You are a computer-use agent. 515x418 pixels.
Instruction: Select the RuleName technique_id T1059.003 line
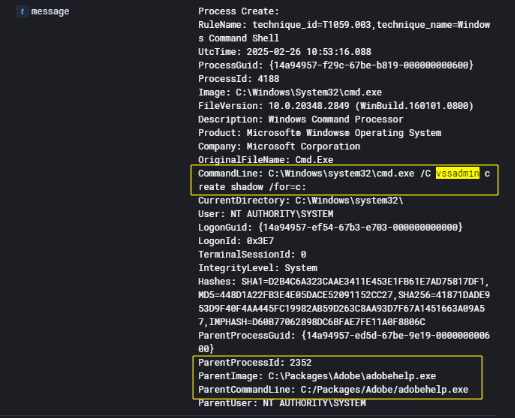point(344,31)
